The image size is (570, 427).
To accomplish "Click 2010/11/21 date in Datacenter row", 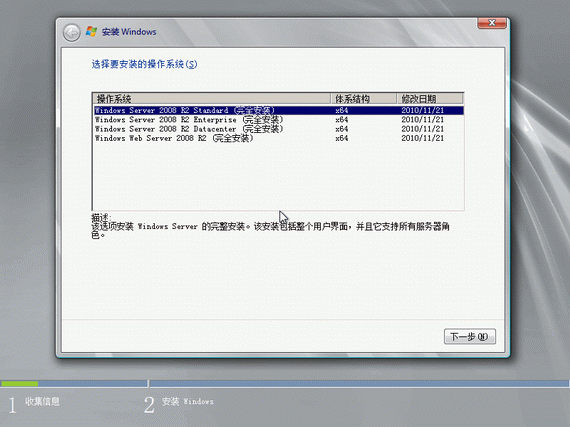I will [422, 129].
